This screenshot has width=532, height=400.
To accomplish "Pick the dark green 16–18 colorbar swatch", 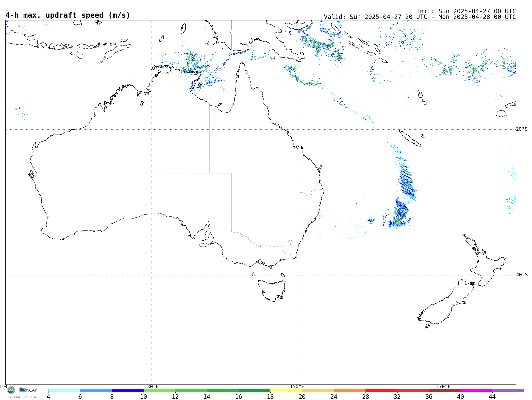I will click(255, 391).
